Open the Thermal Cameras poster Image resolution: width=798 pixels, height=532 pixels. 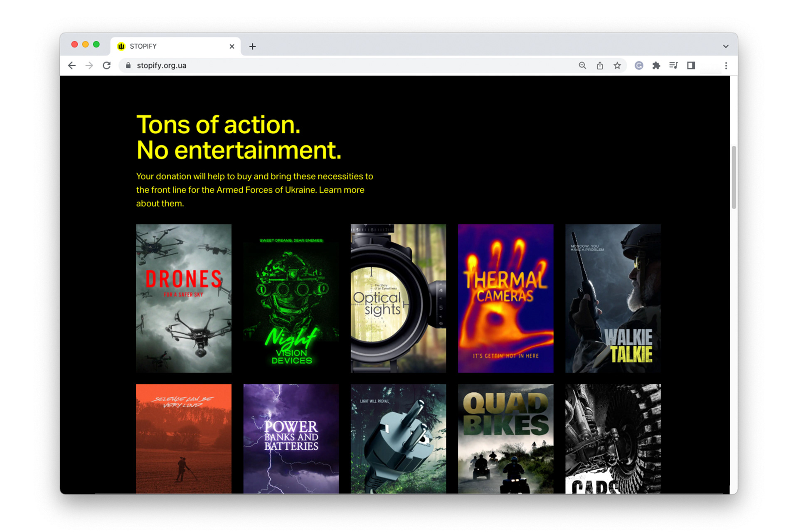pyautogui.click(x=505, y=298)
